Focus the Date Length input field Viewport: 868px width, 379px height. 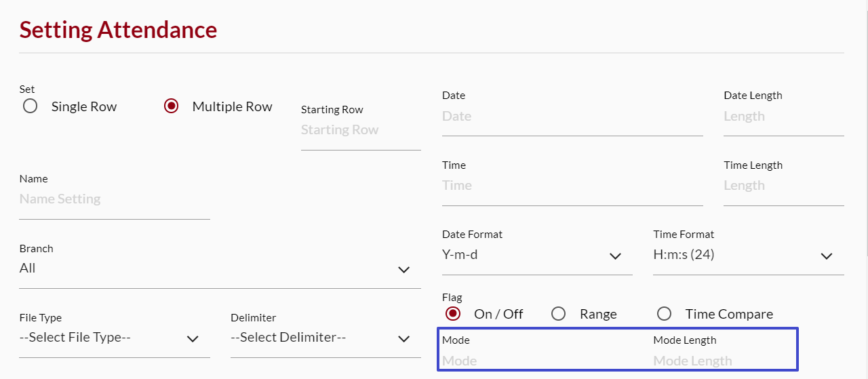point(784,117)
